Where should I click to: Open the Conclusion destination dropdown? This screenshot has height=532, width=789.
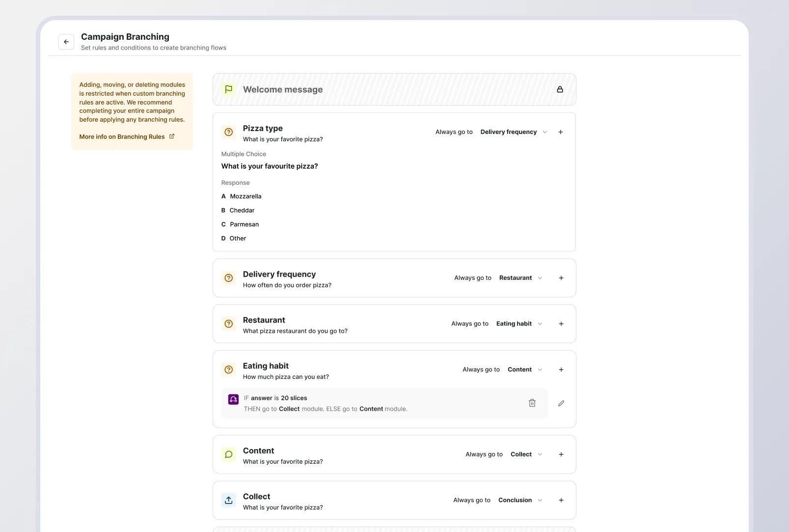click(520, 500)
